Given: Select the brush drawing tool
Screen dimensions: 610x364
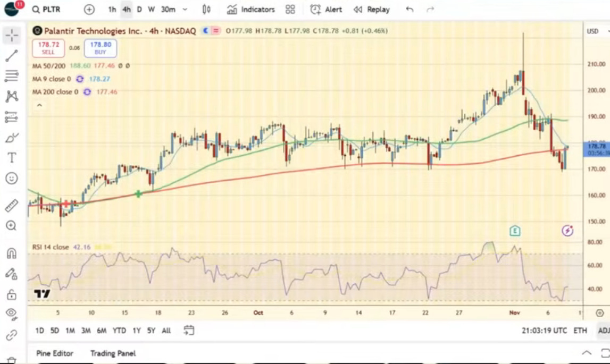Looking at the screenshot, I should coord(12,138).
